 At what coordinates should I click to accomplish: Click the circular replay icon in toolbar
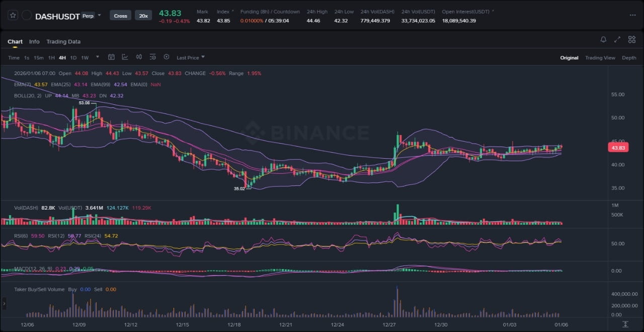[x=167, y=57]
